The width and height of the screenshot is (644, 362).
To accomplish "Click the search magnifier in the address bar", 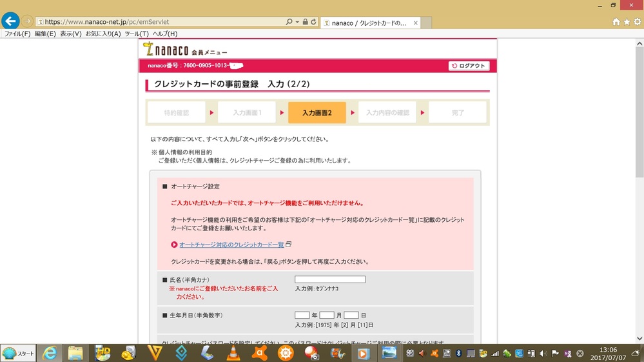I will click(x=289, y=22).
